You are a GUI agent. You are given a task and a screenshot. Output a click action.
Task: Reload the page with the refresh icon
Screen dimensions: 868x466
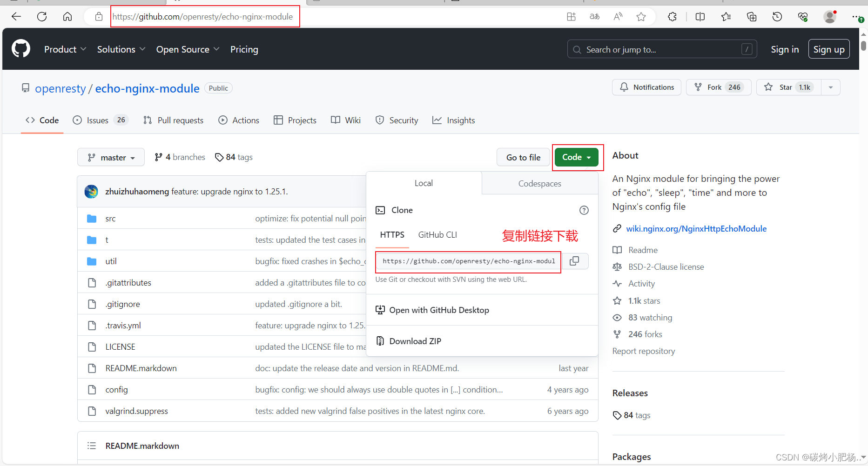tap(42, 17)
